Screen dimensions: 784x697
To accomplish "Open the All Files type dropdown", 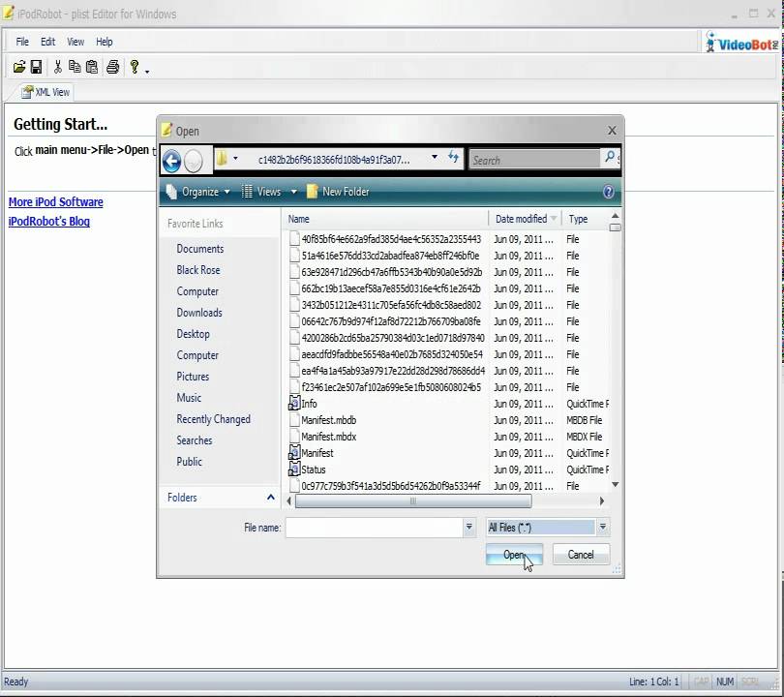I will pyautogui.click(x=602, y=527).
